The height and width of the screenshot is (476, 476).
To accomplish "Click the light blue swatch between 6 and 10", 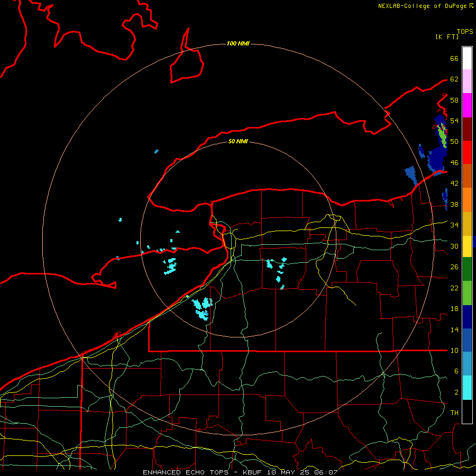I will point(467,364).
